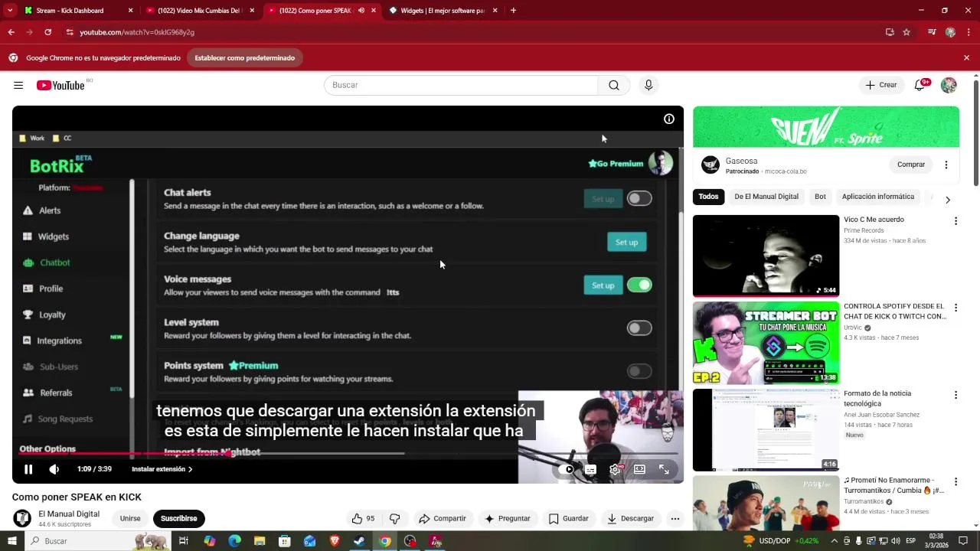
Task: Open options for Formato de la noticia video
Action: 955,395
